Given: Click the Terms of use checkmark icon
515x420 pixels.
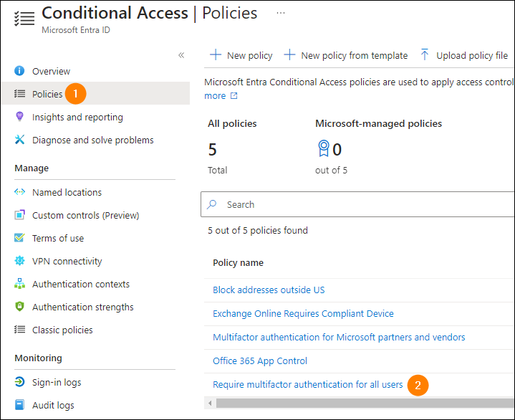Looking at the screenshot, I should (19, 238).
